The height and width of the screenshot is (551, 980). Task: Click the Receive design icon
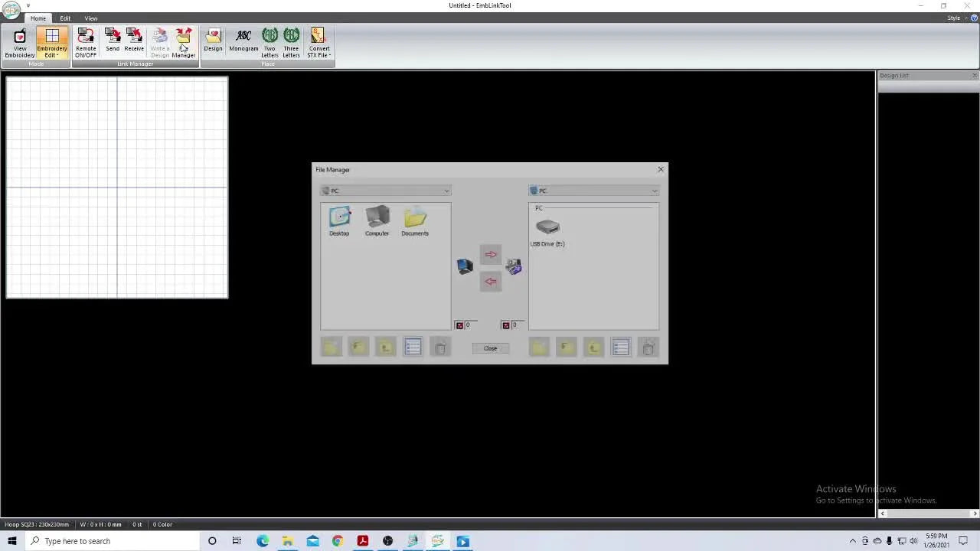point(134,41)
